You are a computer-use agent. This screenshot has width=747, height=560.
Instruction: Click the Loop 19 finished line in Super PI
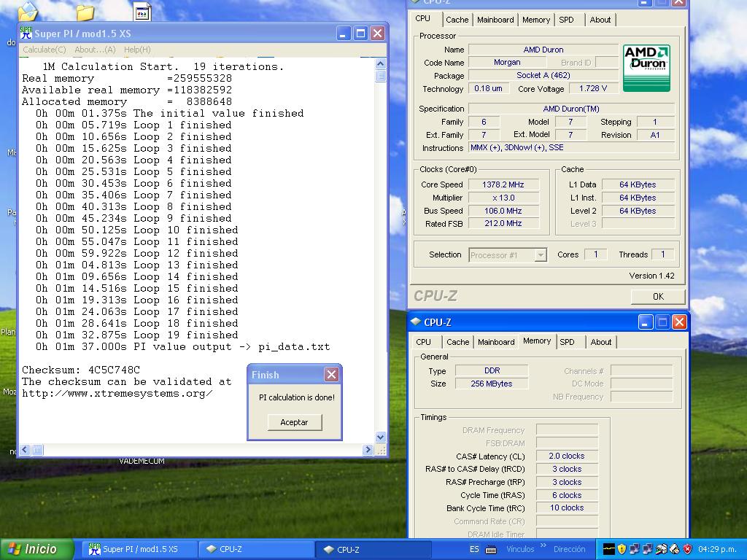(136, 335)
